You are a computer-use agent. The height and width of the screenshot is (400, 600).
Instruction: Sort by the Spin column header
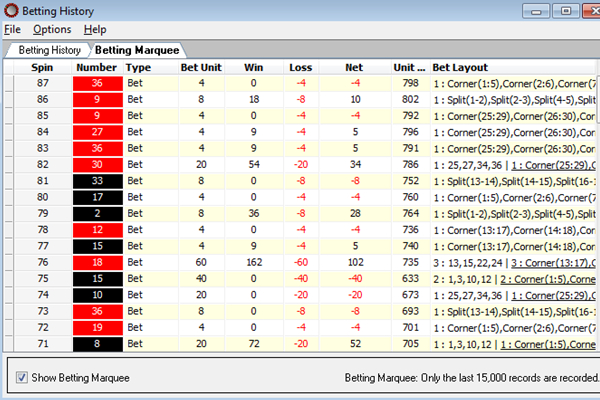coord(42,67)
